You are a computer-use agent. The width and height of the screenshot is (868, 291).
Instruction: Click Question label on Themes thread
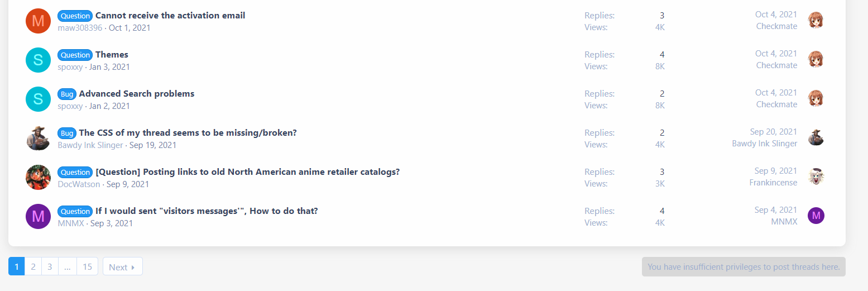pyautogui.click(x=75, y=55)
